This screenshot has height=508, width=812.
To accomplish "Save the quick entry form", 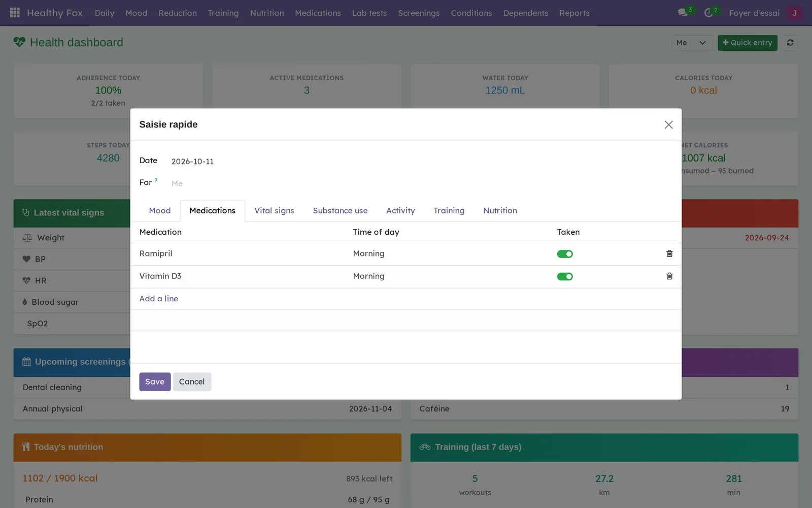I will tap(155, 382).
